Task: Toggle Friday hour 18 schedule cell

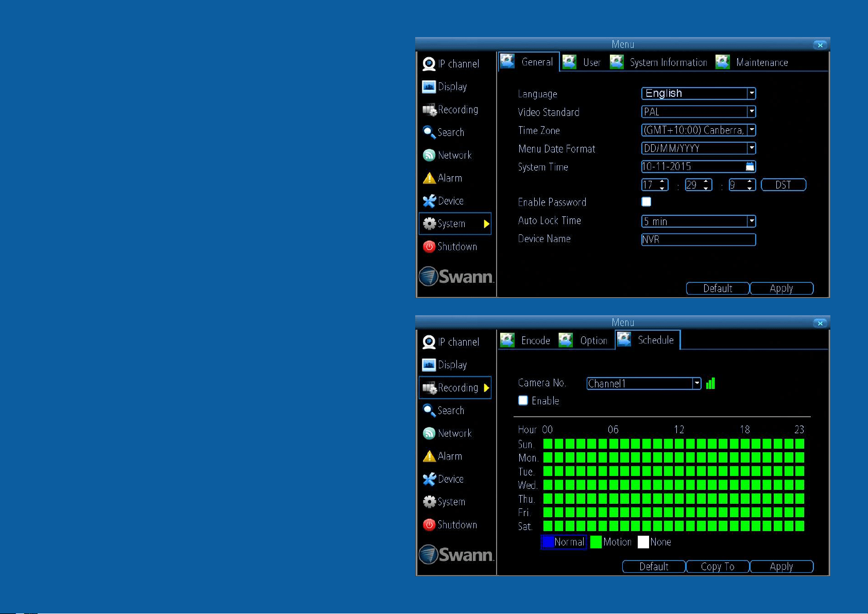Action: 745,512
